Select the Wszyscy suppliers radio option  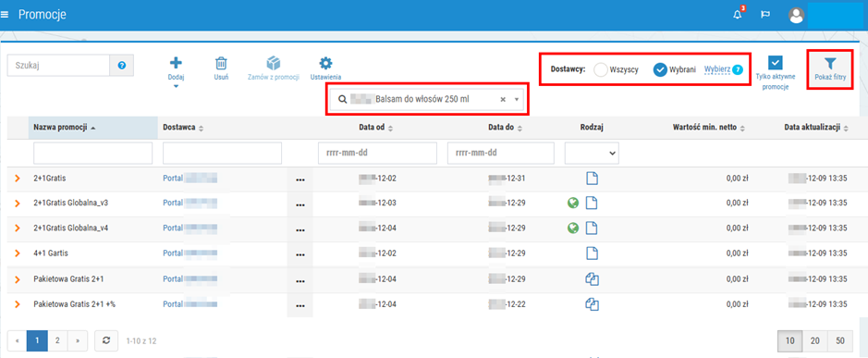click(x=601, y=69)
